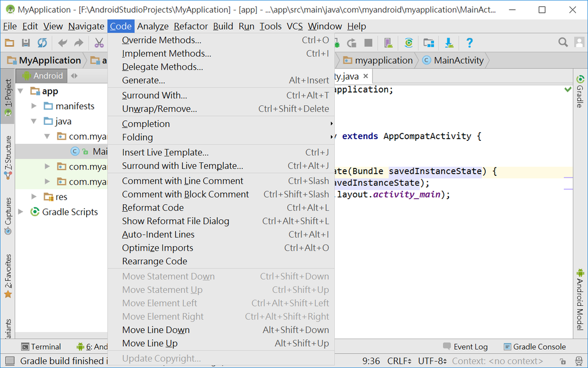Screen dimensions: 588x368
Task: Open the Gradle tool window tab
Action: coord(580,91)
